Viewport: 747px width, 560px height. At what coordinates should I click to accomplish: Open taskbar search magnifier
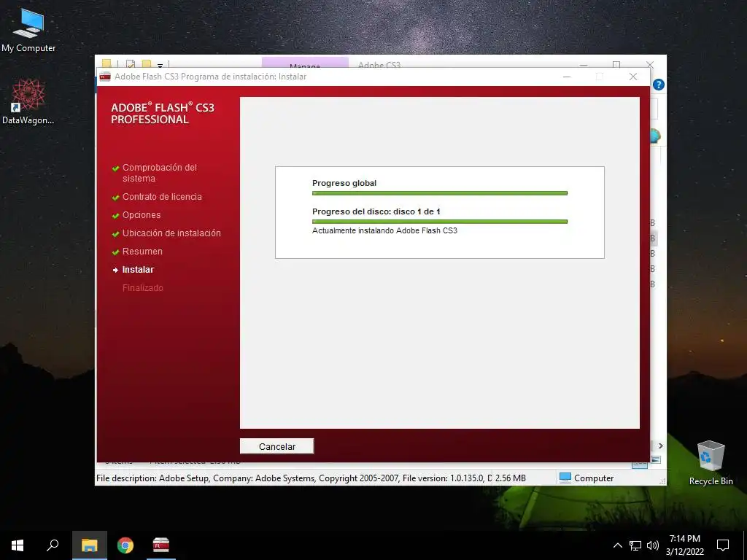click(x=53, y=545)
